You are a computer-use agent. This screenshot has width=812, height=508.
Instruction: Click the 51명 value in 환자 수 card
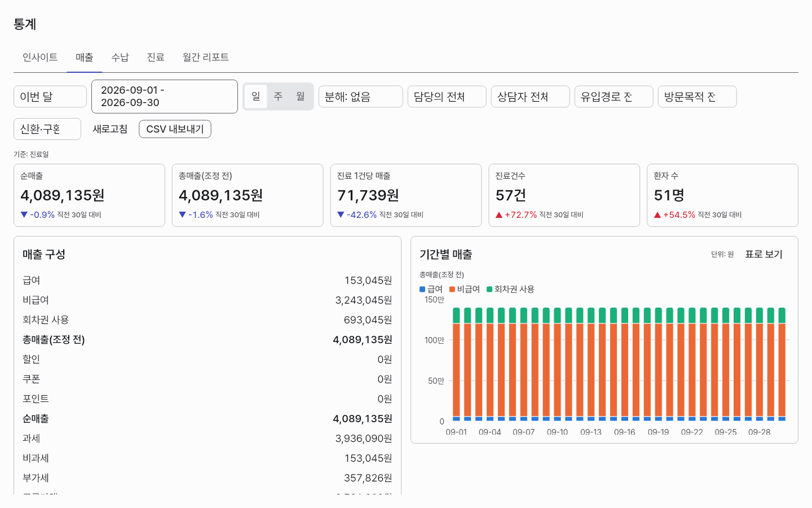click(x=669, y=195)
